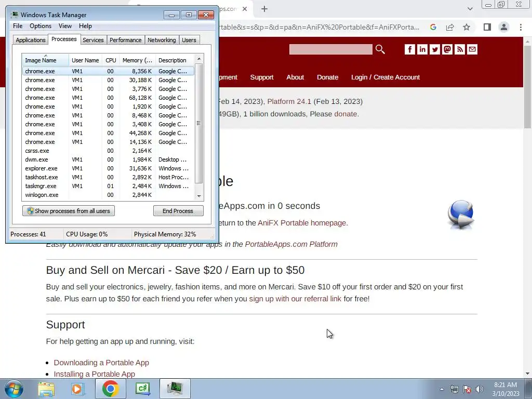Click process list scroll up arrow
Screen dimensions: 532x399
tap(199, 59)
